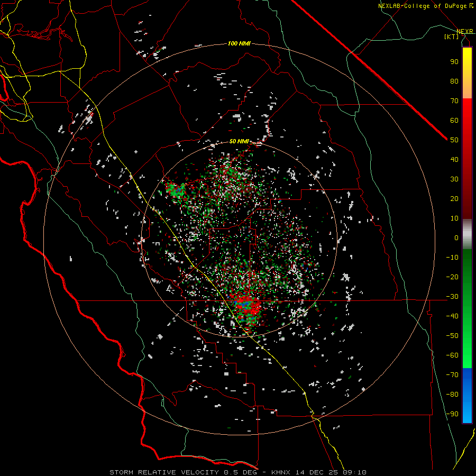Screen dimensions: 476x476
Task: Click the 09:10 timestamp in the caption
Action: point(354,472)
